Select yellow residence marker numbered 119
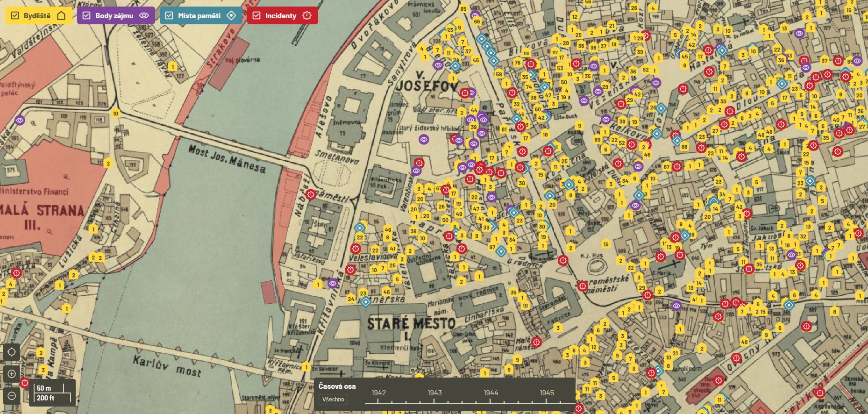The image size is (868, 414). pos(526,53)
